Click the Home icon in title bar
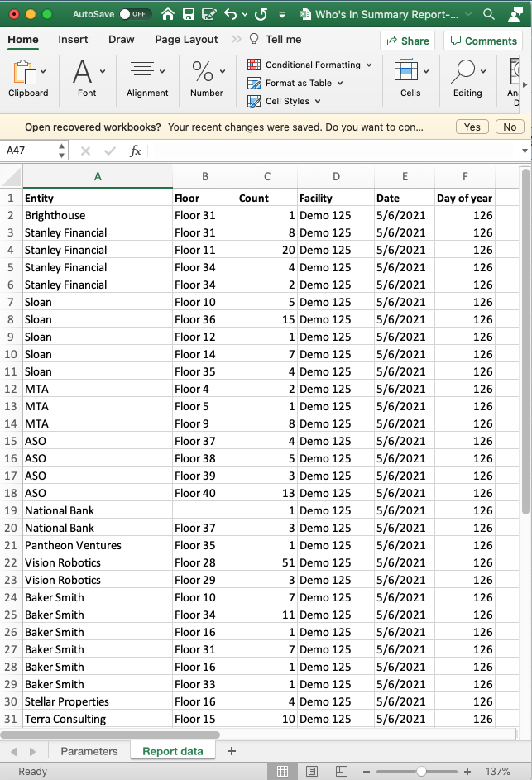This screenshot has width=532, height=780. pyautogui.click(x=168, y=14)
